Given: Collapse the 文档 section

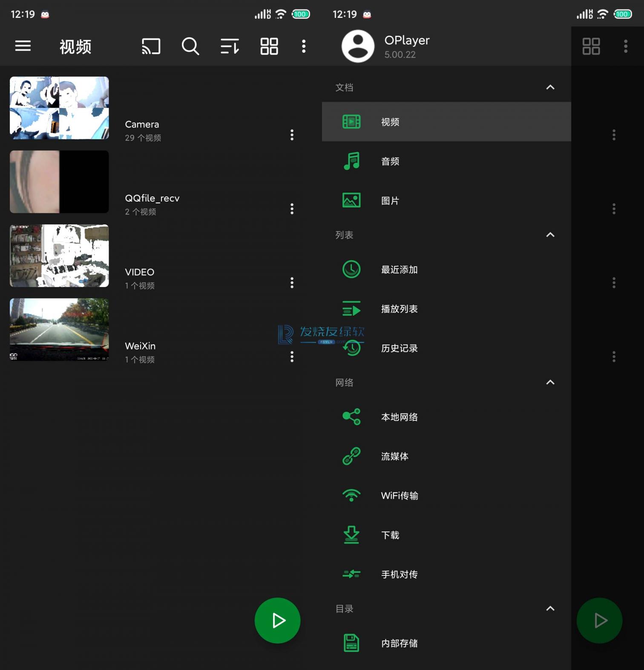Looking at the screenshot, I should [550, 87].
